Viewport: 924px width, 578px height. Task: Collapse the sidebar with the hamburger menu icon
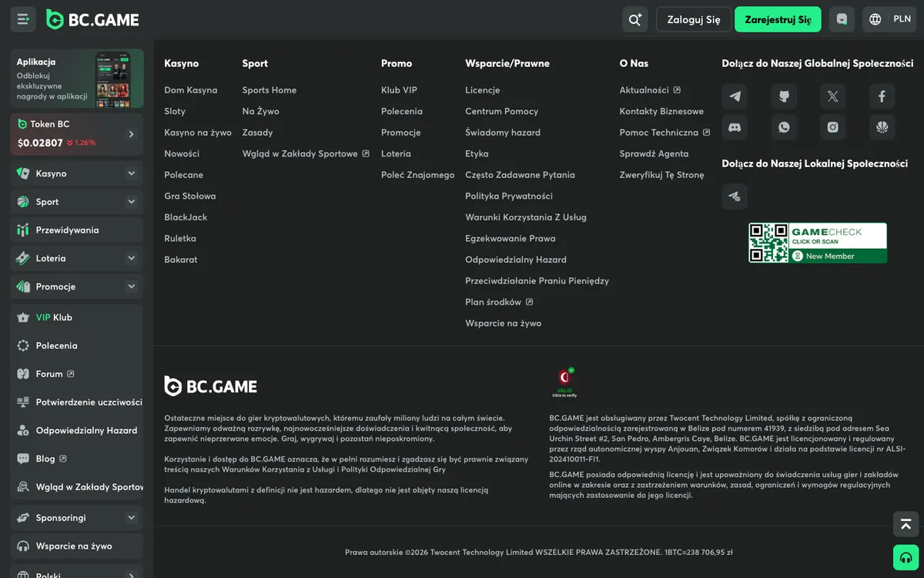[23, 19]
